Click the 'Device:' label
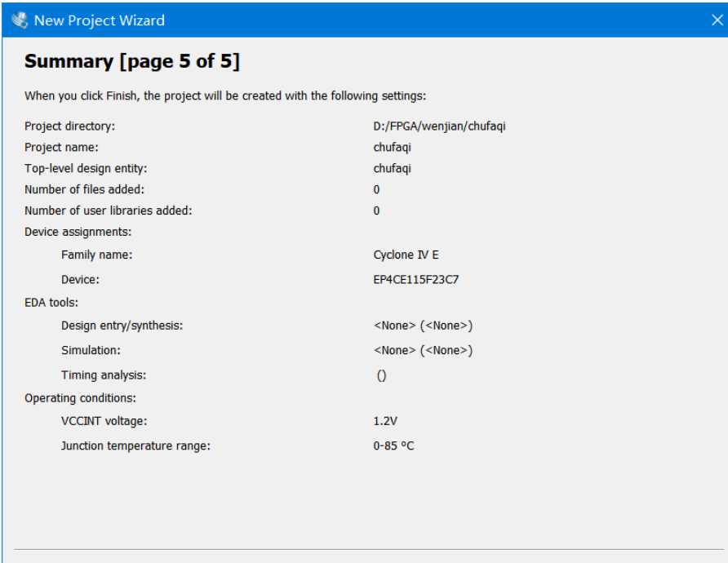The height and width of the screenshot is (563, 728). tap(80, 279)
